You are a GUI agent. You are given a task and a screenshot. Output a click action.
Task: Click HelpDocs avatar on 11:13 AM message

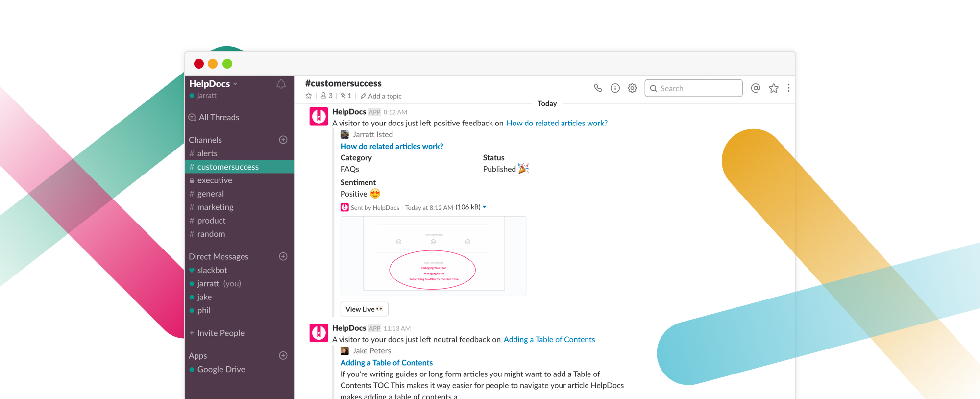(319, 333)
